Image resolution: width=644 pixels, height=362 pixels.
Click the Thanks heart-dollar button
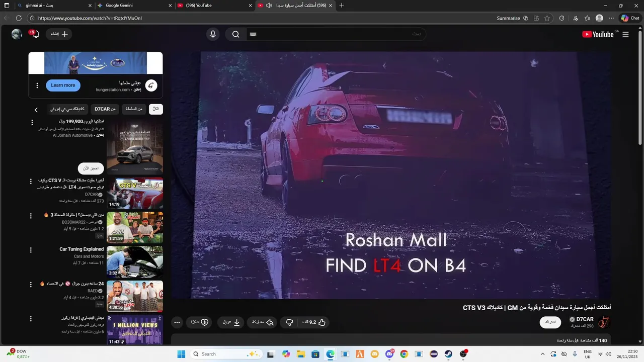coord(200,322)
